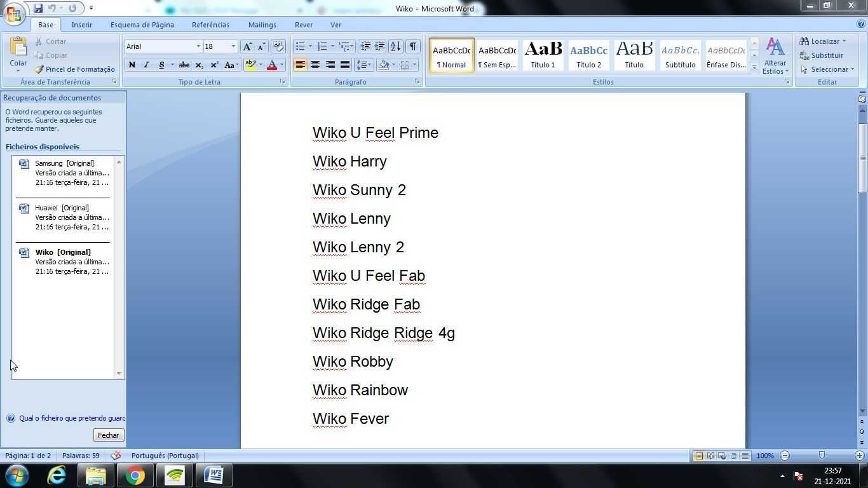Click the Windows Start orb
The height and width of the screenshot is (488, 868).
point(17,475)
